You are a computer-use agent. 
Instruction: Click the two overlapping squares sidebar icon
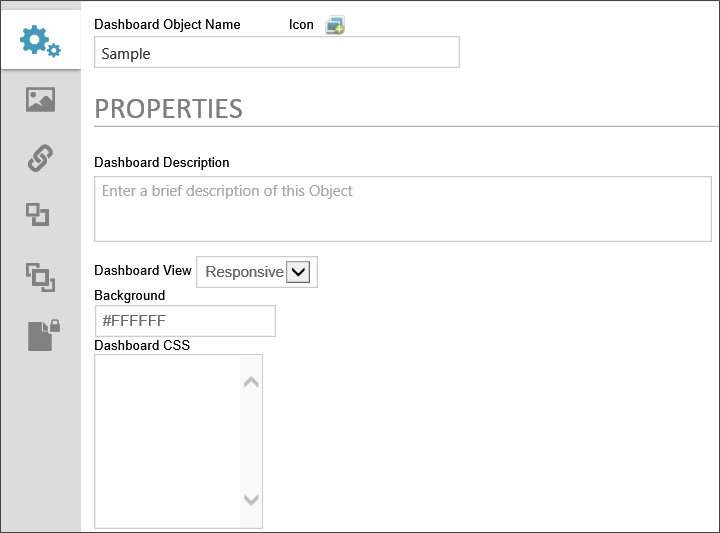[38, 214]
